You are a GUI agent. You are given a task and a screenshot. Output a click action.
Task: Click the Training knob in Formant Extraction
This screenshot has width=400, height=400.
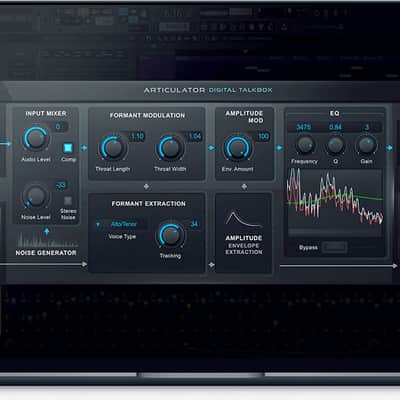pos(171,235)
